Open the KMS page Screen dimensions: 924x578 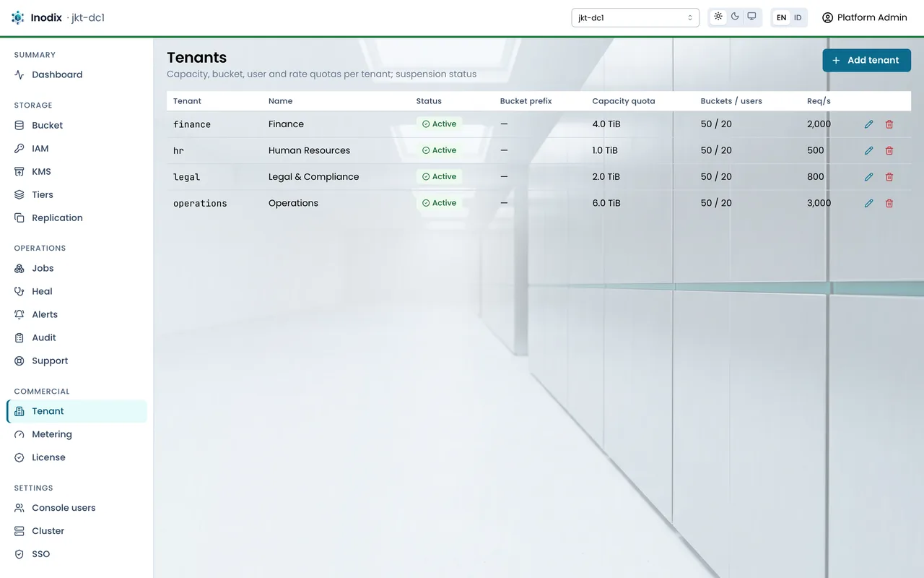(x=77, y=171)
